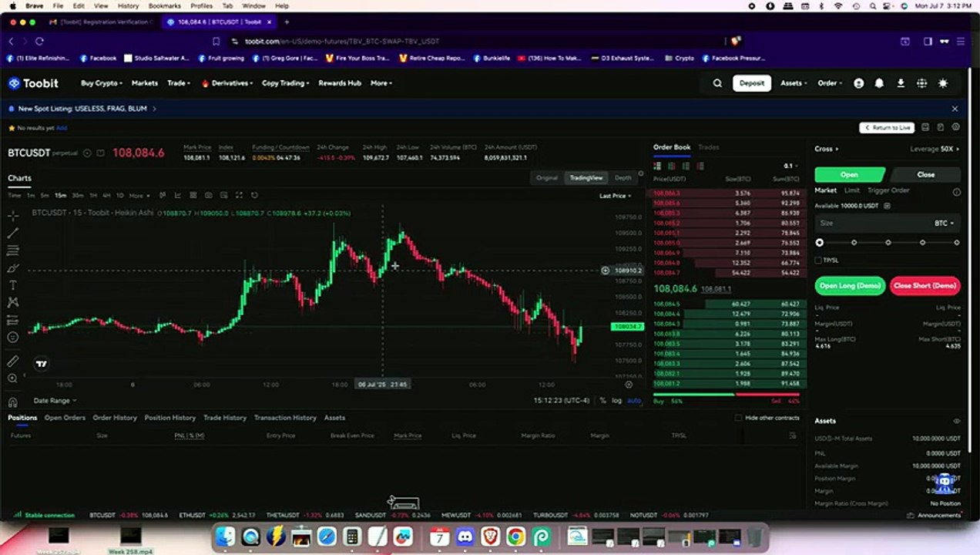Click the download app icon
This screenshot has height=555, width=980.
(901, 83)
